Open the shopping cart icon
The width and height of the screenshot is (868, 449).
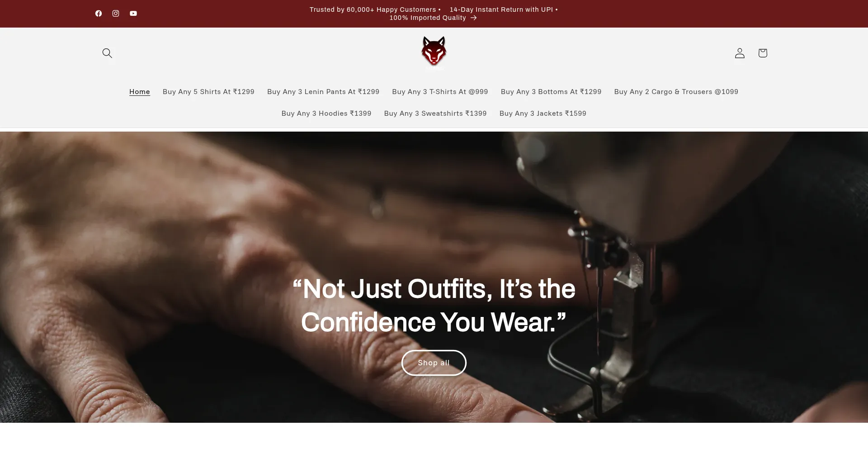click(x=763, y=53)
